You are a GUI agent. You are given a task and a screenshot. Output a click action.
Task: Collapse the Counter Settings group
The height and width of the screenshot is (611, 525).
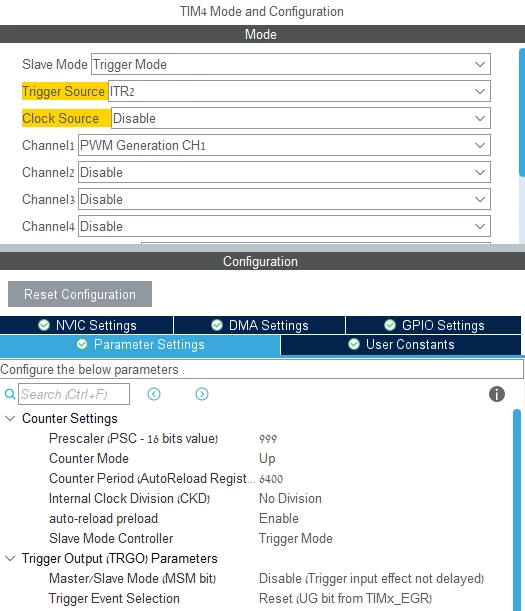(x=10, y=419)
